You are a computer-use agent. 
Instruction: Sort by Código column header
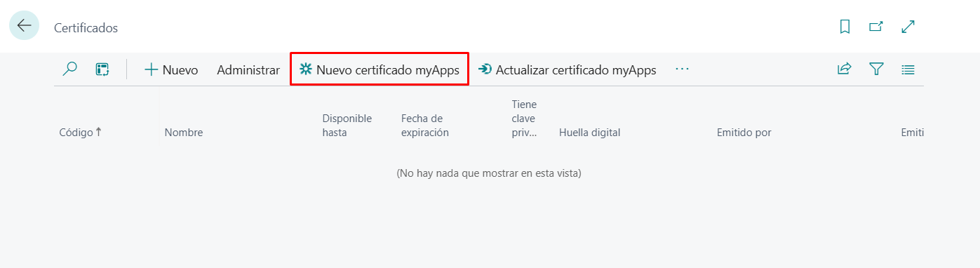(x=80, y=133)
